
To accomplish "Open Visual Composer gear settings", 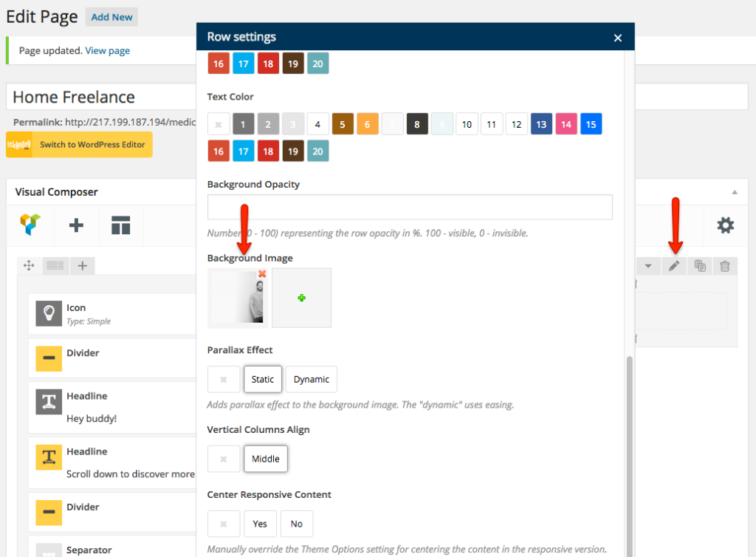I will click(x=725, y=225).
